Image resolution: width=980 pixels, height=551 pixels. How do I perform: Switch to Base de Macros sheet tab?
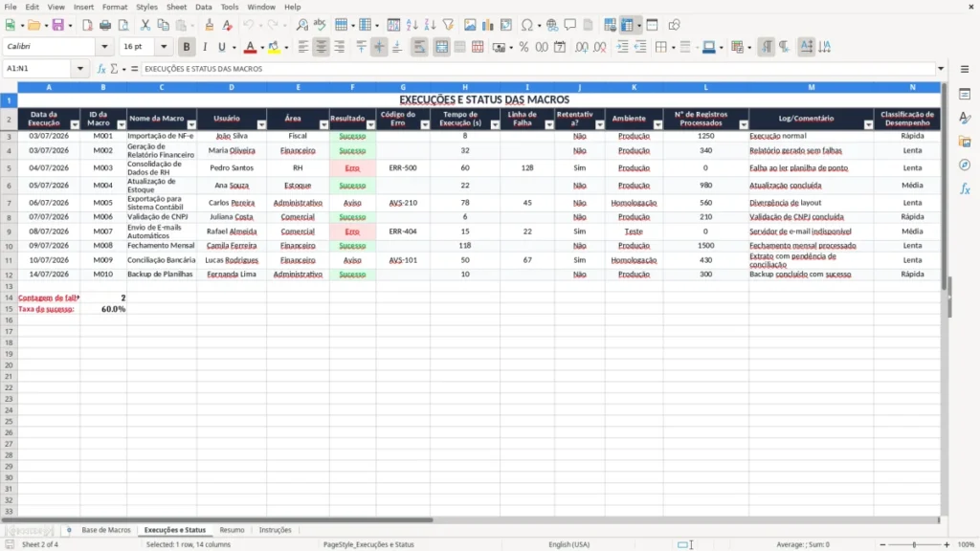click(106, 530)
